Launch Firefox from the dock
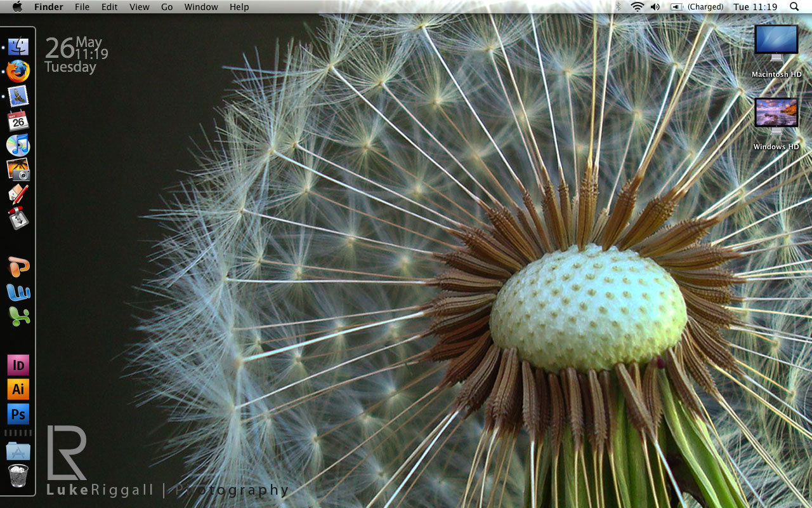The image size is (812, 508). (x=18, y=71)
